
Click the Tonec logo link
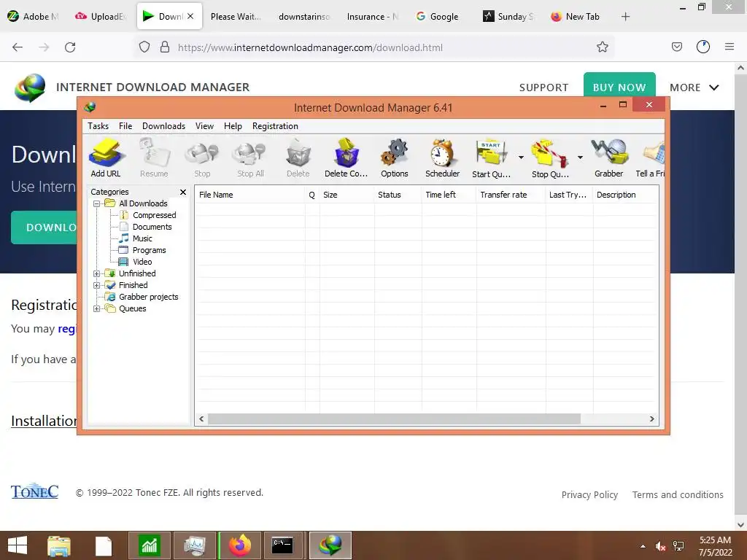click(x=35, y=491)
